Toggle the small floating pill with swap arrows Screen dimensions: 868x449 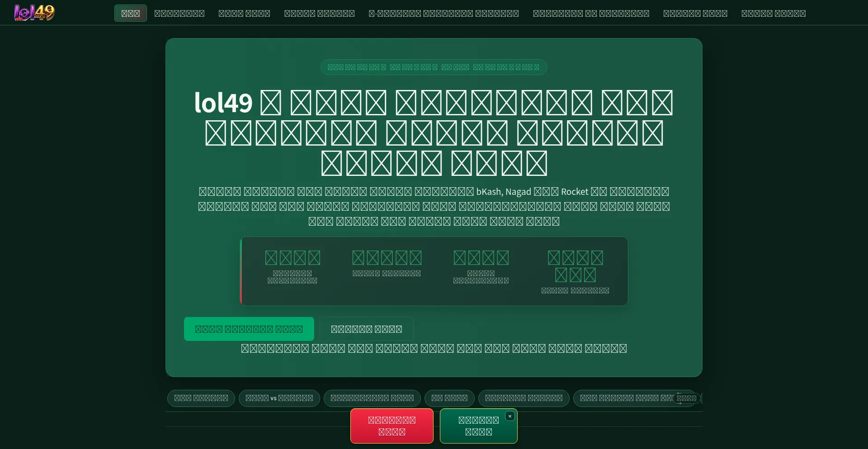pos(686,398)
